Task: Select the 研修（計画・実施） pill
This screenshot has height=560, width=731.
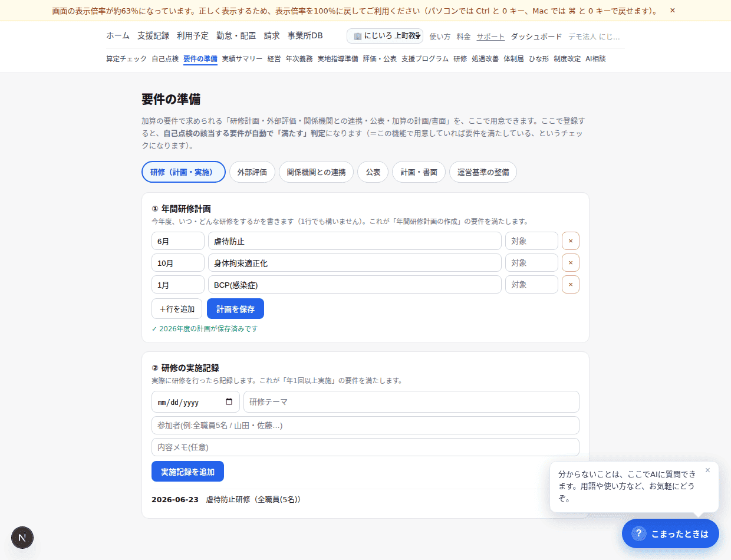Action: [183, 172]
